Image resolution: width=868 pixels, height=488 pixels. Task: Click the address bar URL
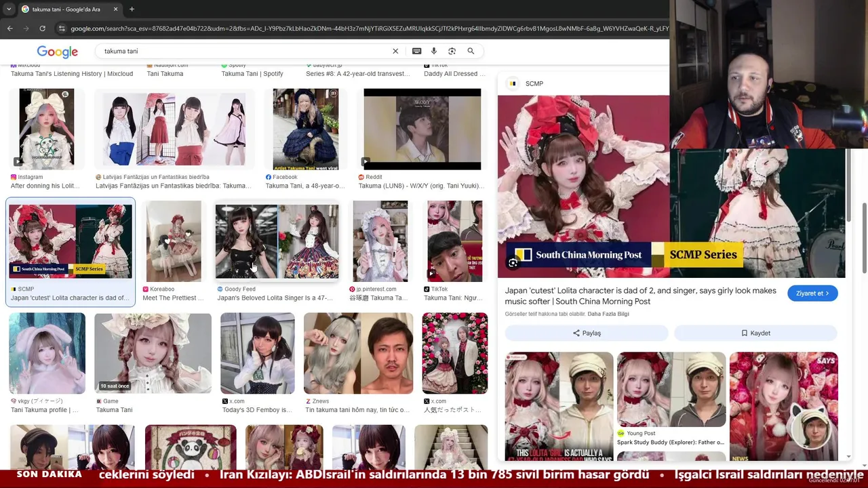370,28
